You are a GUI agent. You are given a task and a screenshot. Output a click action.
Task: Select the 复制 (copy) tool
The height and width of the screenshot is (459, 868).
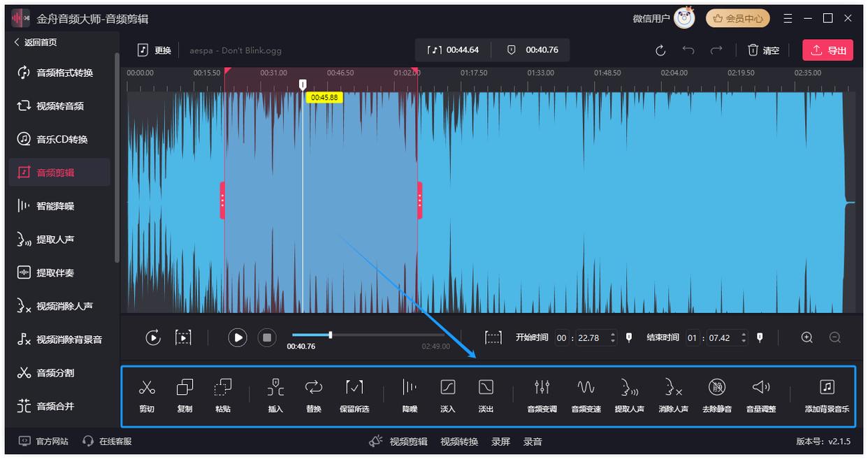[185, 388]
